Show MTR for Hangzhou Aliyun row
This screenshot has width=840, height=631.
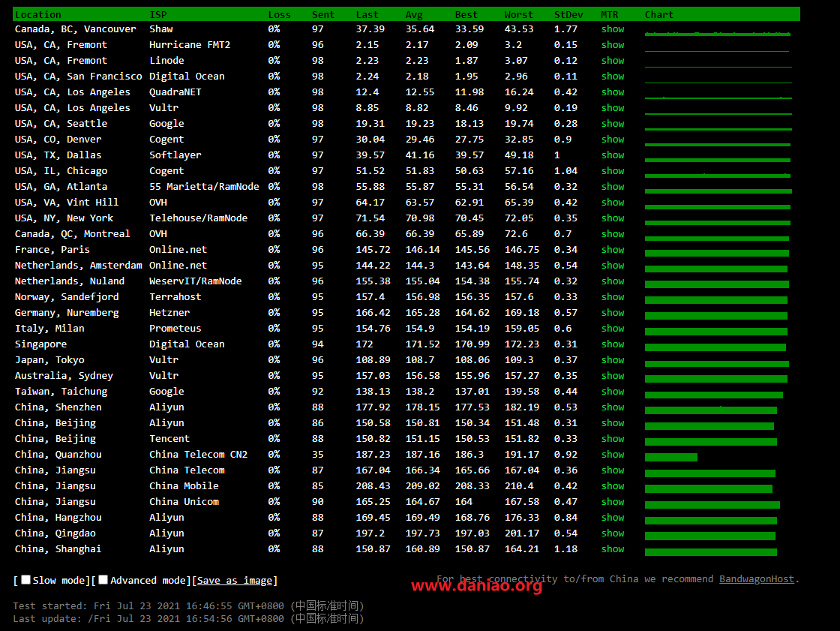[612, 518]
